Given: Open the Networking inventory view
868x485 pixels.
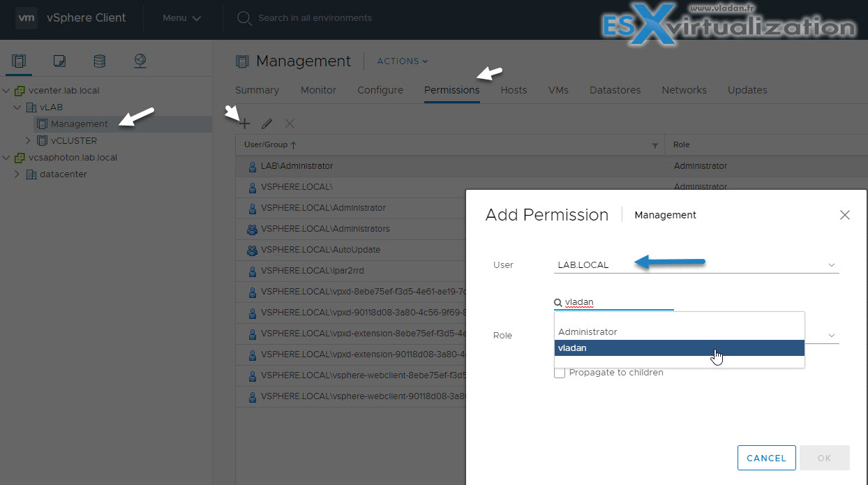Looking at the screenshot, I should [140, 61].
